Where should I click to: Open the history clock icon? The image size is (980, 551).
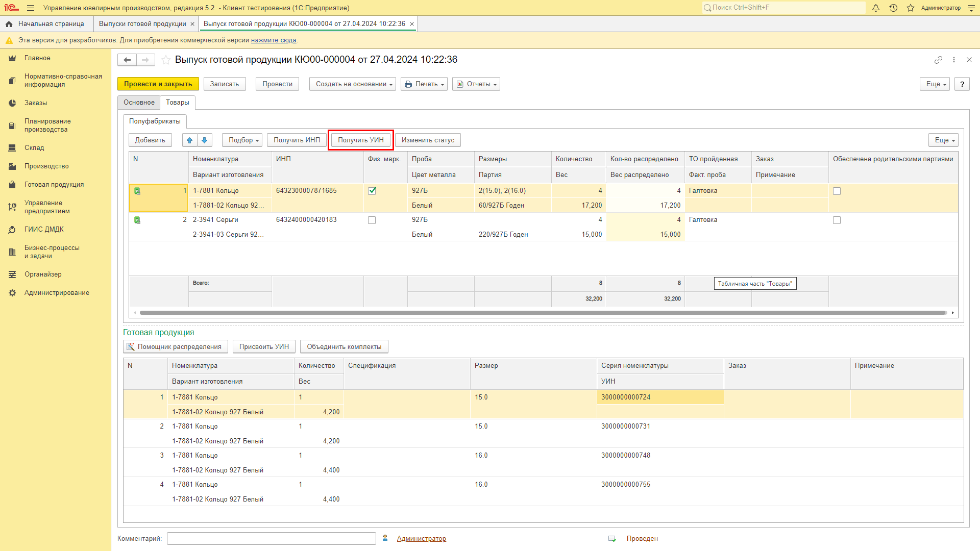893,8
